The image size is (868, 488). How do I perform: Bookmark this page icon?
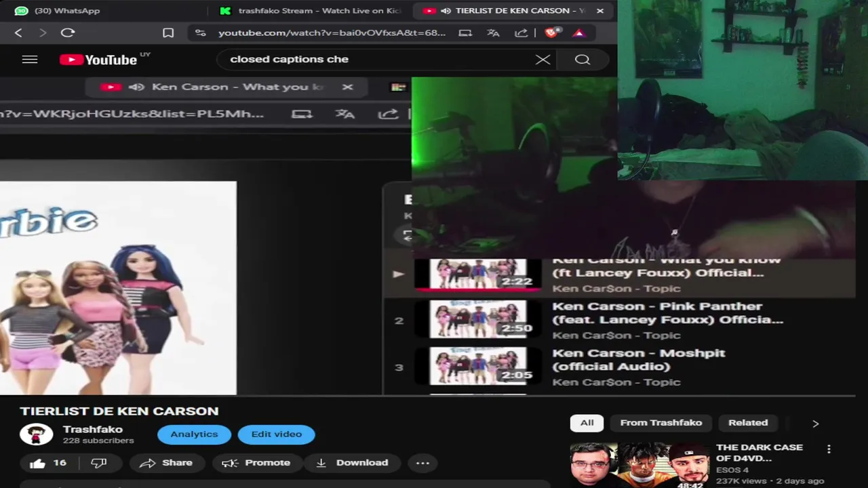(168, 33)
